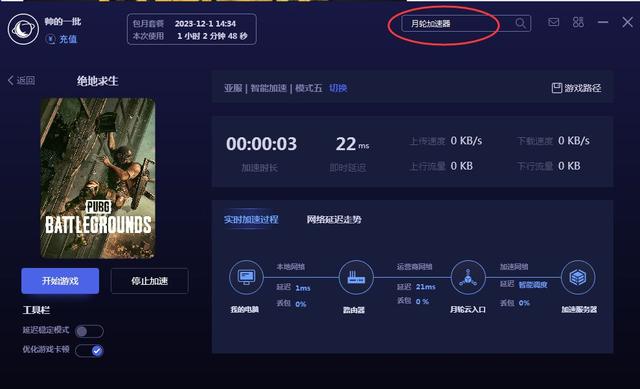Select the 实时加速过程 tab

[x=251, y=220]
